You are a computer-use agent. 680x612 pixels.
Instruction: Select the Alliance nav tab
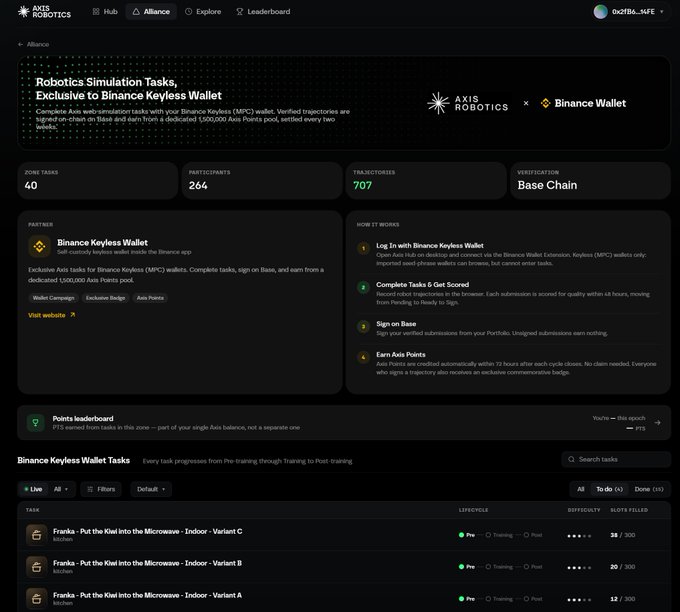click(151, 12)
